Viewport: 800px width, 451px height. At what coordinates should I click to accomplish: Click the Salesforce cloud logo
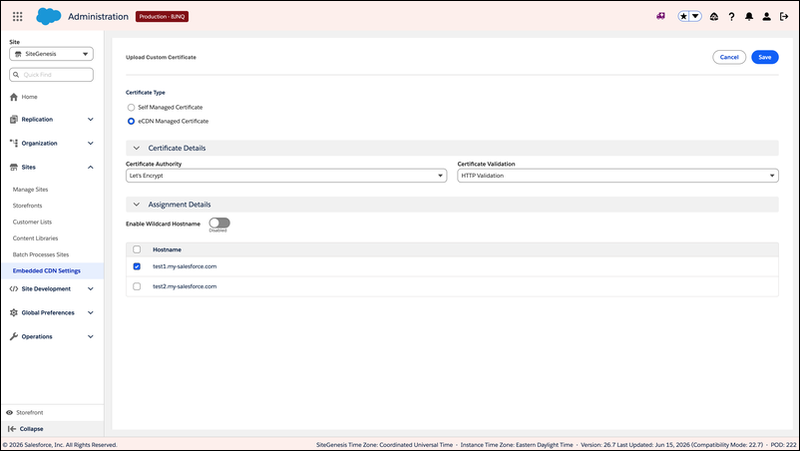tap(48, 16)
